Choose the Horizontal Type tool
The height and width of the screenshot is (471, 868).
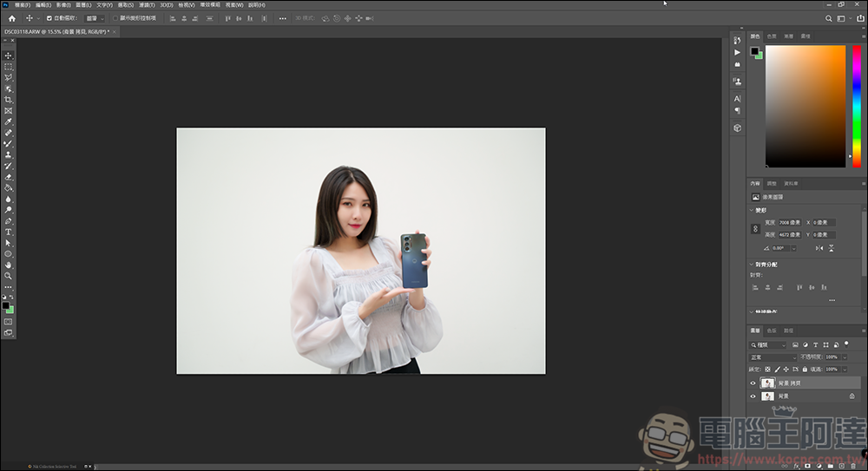(x=9, y=232)
